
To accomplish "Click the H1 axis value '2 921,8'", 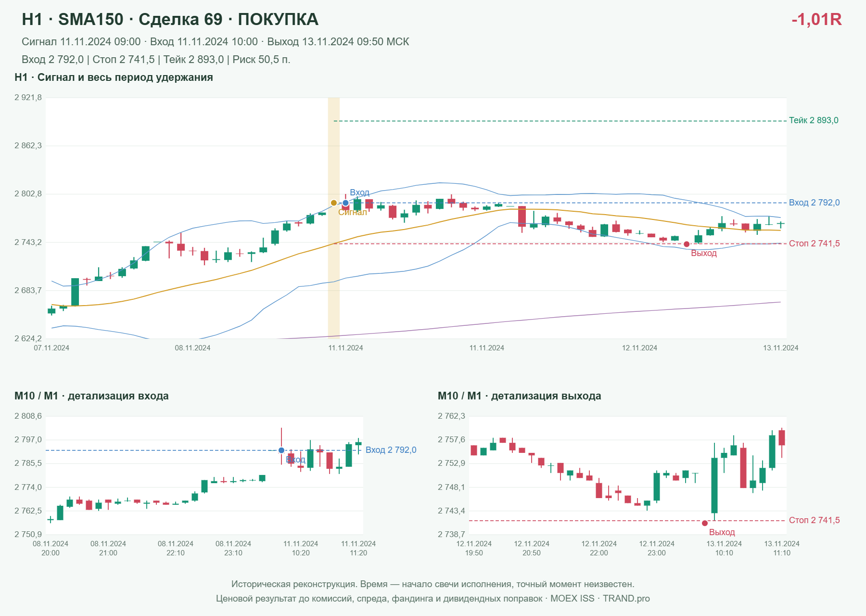I will (28, 98).
